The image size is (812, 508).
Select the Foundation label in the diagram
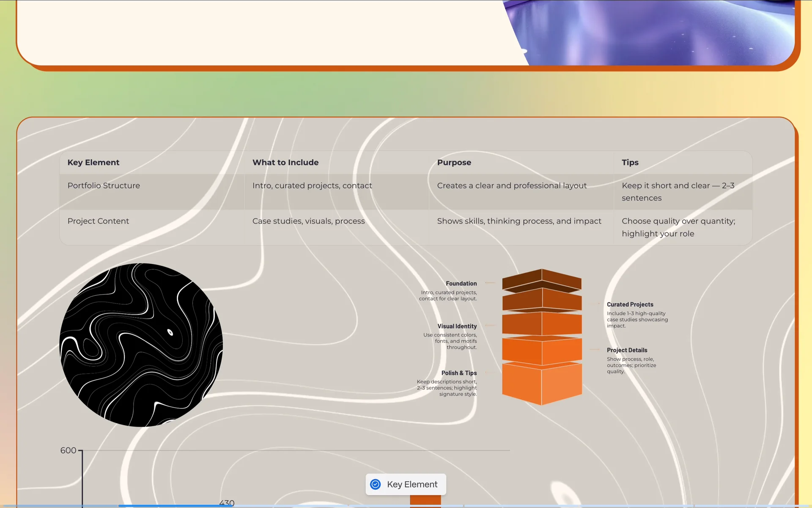[x=461, y=284]
